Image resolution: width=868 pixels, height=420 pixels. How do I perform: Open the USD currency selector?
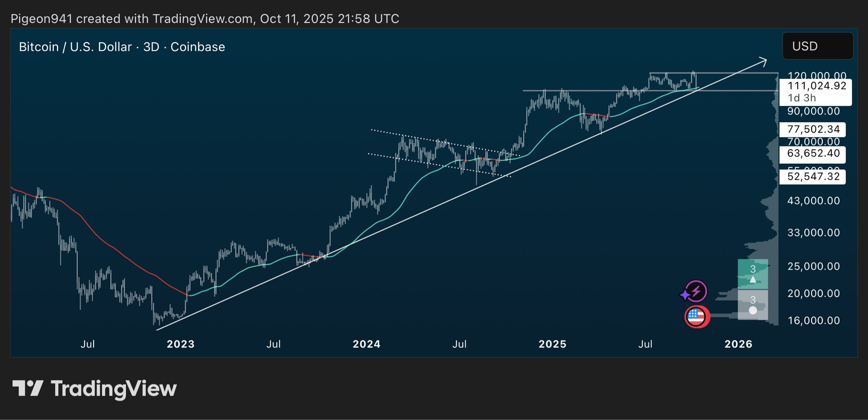(x=818, y=46)
